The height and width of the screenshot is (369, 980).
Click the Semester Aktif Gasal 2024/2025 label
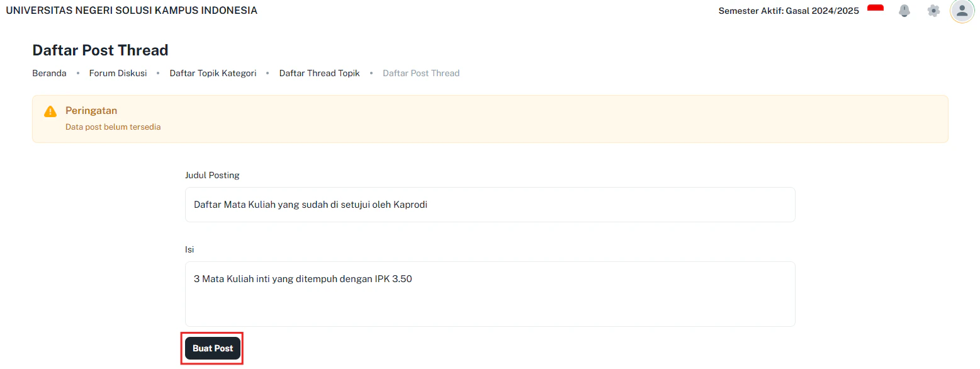pyautogui.click(x=789, y=10)
